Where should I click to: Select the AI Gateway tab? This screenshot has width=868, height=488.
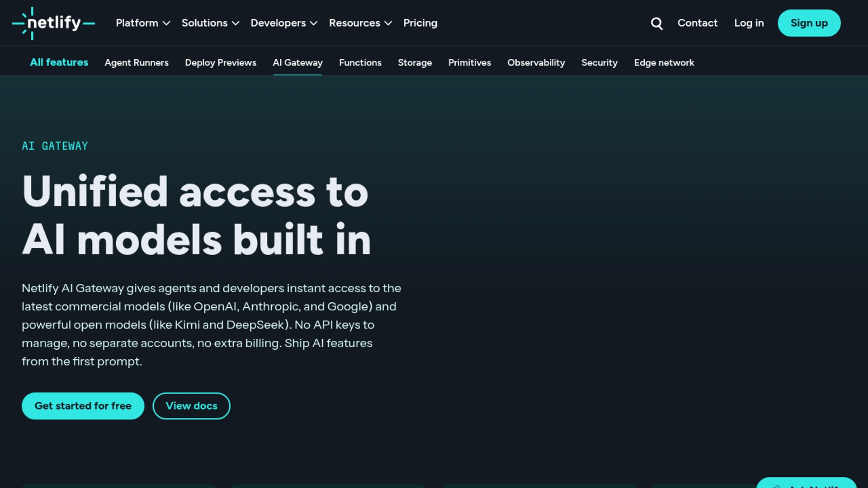(297, 63)
